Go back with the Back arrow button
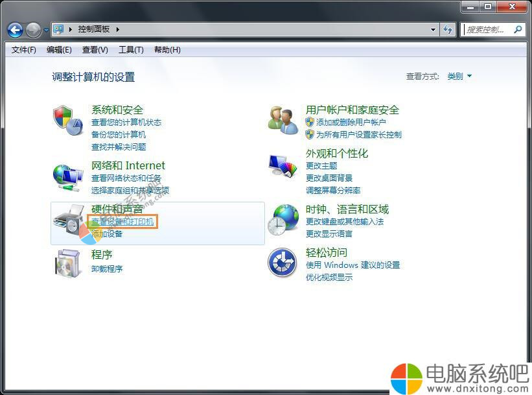This screenshot has height=395, width=532. click(x=16, y=30)
